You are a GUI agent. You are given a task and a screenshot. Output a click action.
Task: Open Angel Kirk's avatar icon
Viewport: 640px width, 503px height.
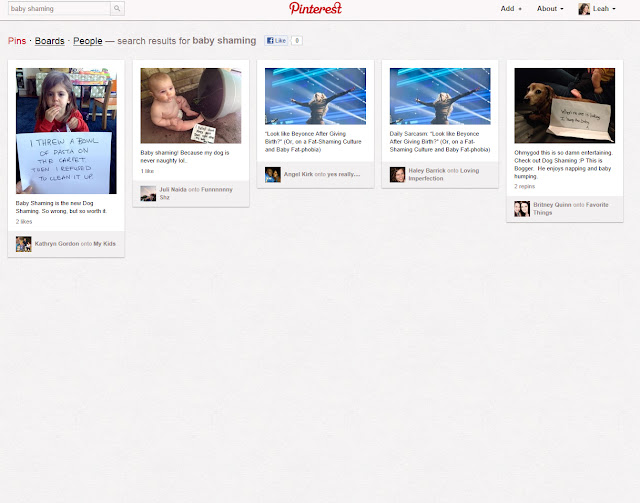tap(273, 174)
